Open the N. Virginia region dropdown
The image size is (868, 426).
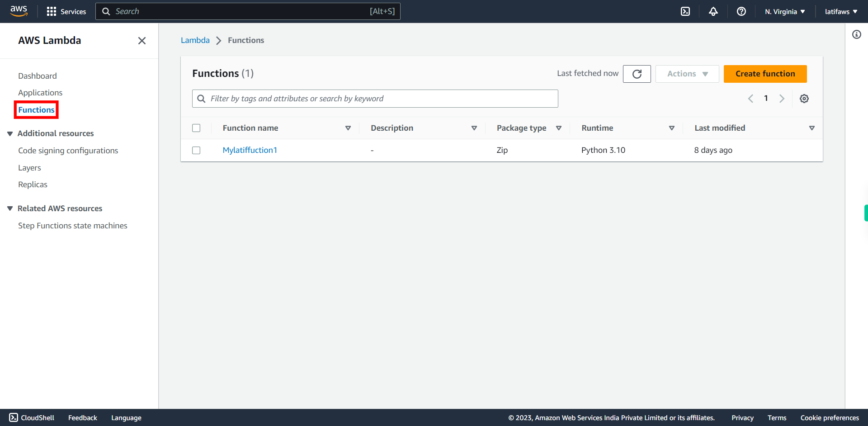(785, 11)
